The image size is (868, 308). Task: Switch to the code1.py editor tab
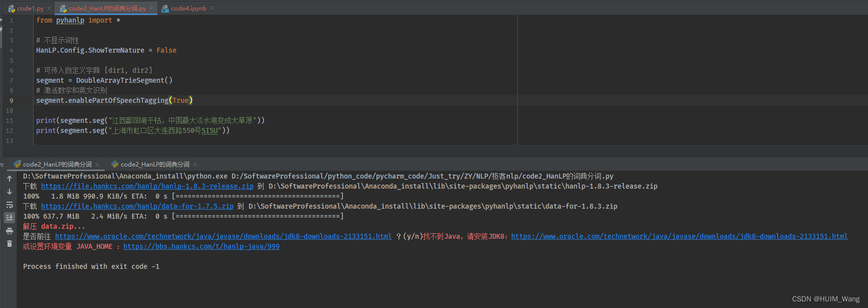(x=30, y=9)
